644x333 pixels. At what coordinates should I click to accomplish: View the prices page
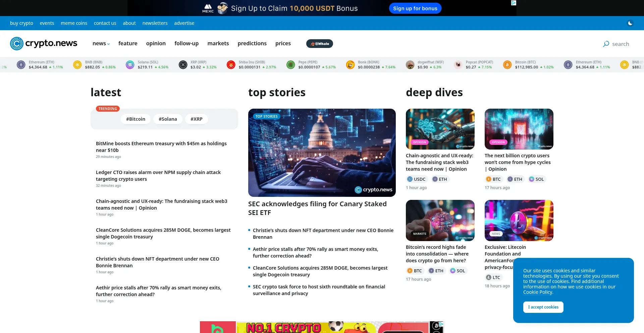283,44
